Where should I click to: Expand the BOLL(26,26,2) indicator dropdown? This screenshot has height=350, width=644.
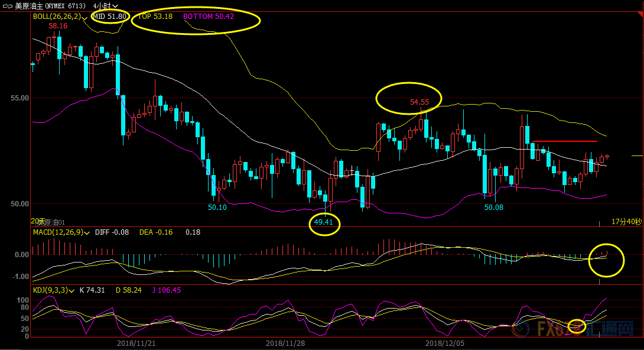[86, 17]
